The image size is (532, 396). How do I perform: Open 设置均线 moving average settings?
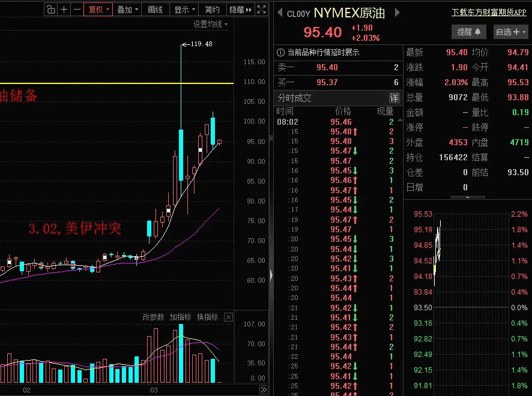click(210, 25)
